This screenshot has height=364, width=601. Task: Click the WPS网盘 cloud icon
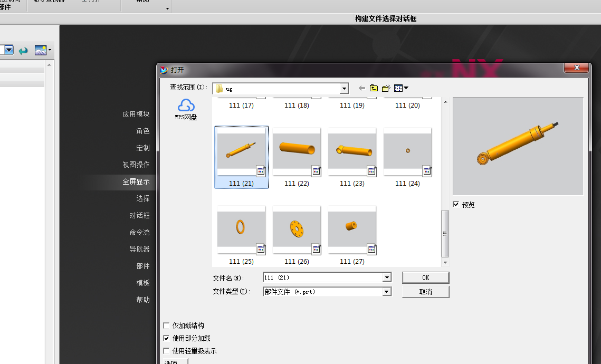(x=186, y=106)
